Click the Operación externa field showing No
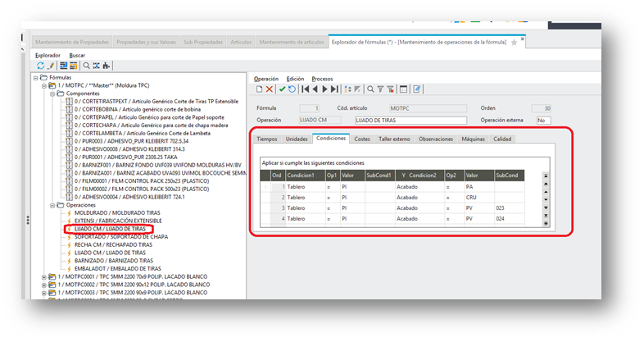The image size is (644, 342). click(x=543, y=121)
